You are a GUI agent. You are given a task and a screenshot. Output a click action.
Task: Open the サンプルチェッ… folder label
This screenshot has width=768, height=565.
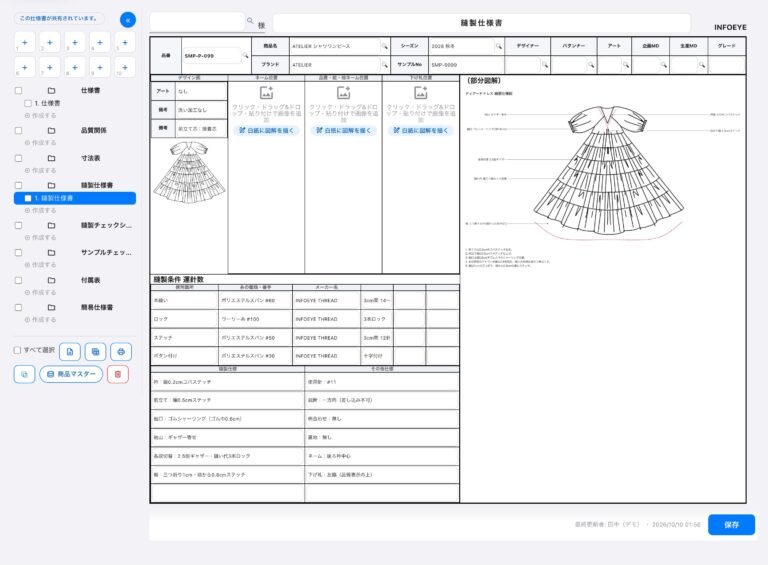click(106, 253)
